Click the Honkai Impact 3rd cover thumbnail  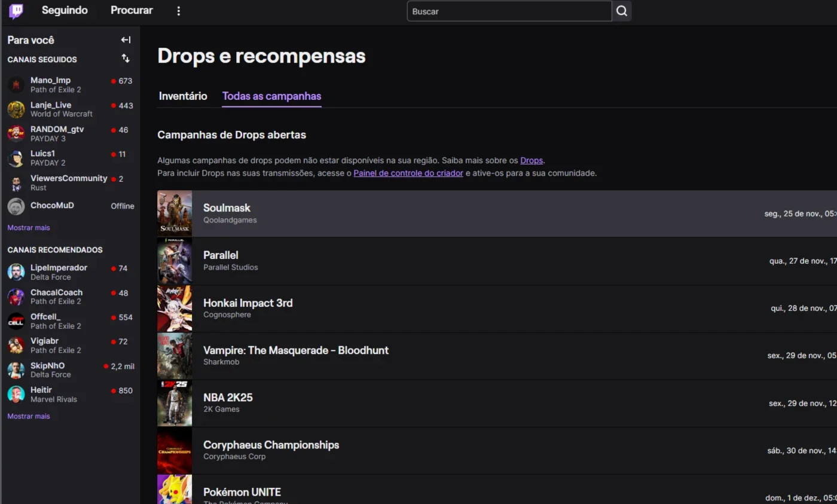pos(175,308)
